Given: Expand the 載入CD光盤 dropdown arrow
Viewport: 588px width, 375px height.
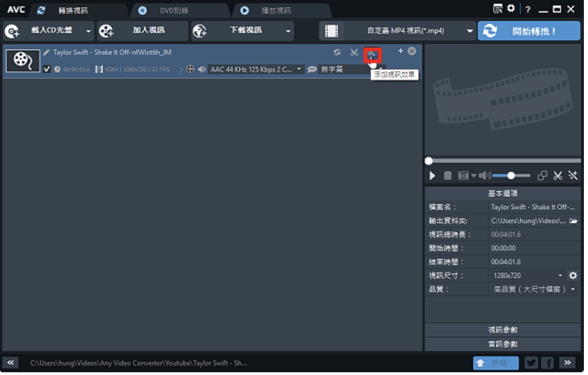Looking at the screenshot, I should pos(89,31).
